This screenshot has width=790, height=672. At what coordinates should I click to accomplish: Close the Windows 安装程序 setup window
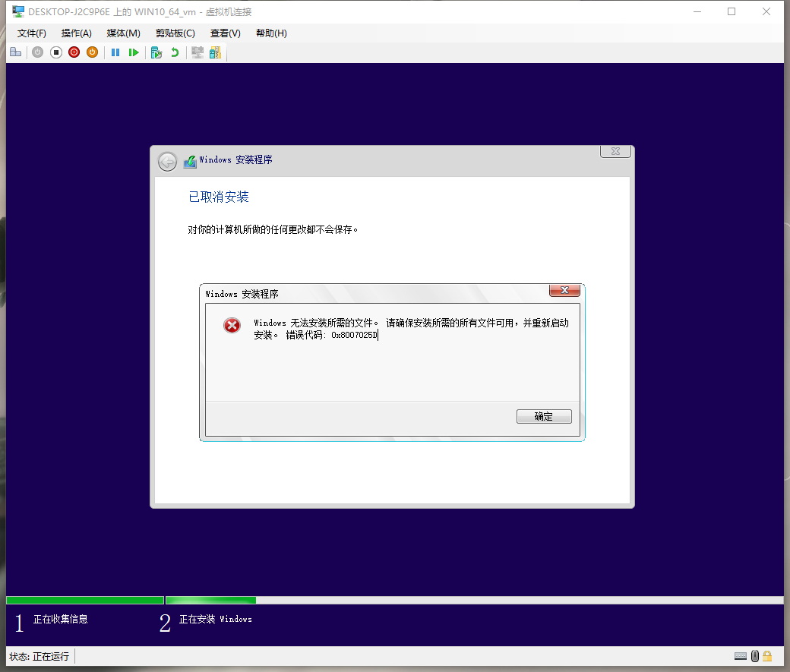coord(615,151)
